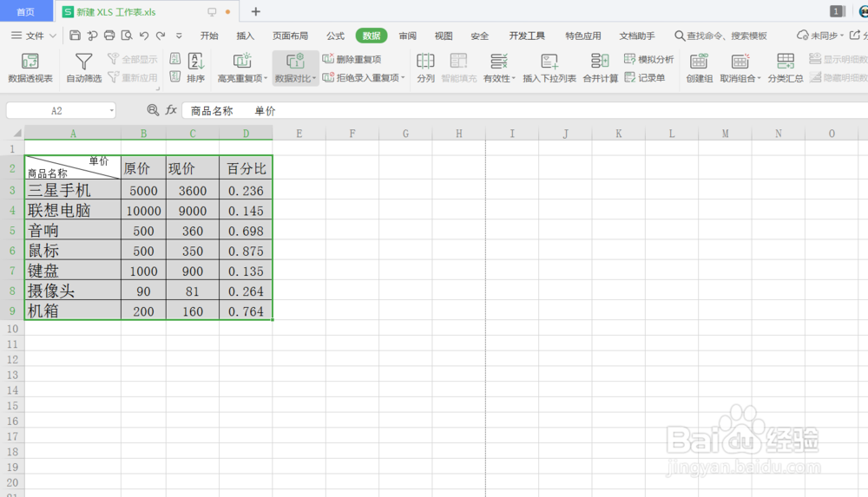
Task: Click the Reapply (重新应用) filter button
Action: (132, 77)
